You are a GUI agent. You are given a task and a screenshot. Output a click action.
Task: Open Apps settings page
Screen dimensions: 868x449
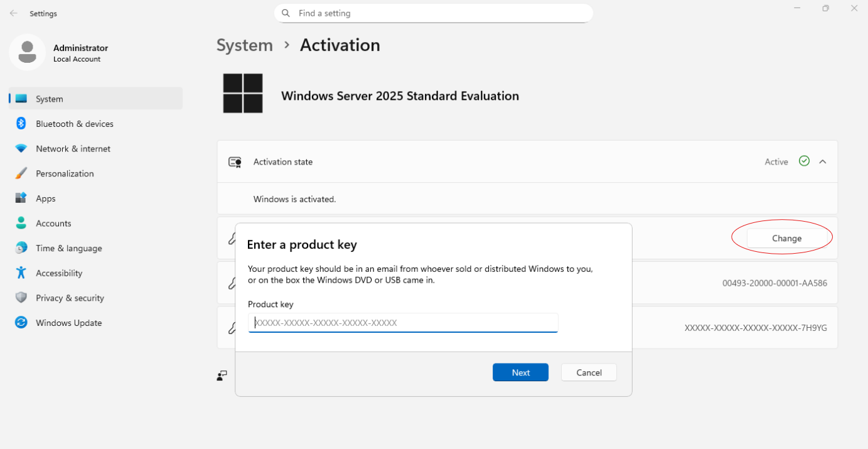[95, 198]
